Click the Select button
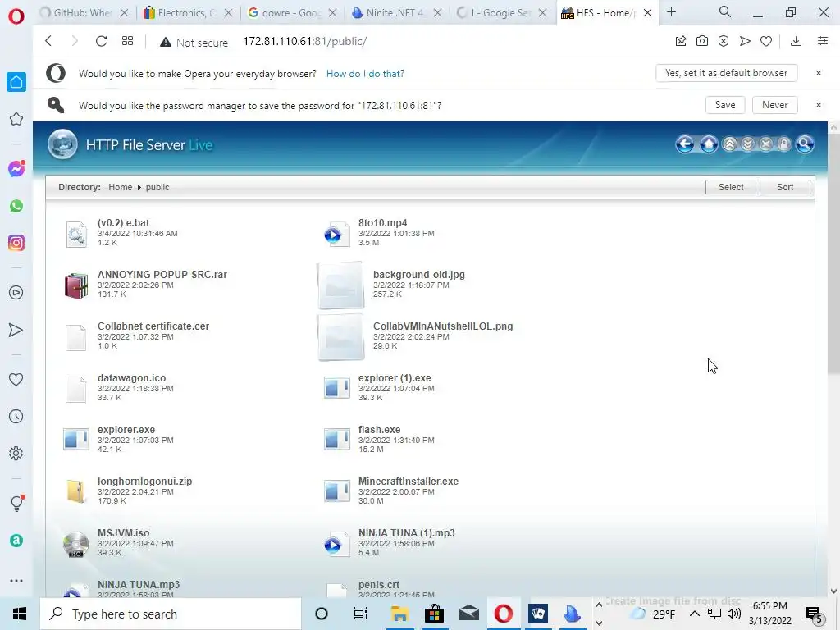Screen dimensions: 840x630 (x=731, y=187)
